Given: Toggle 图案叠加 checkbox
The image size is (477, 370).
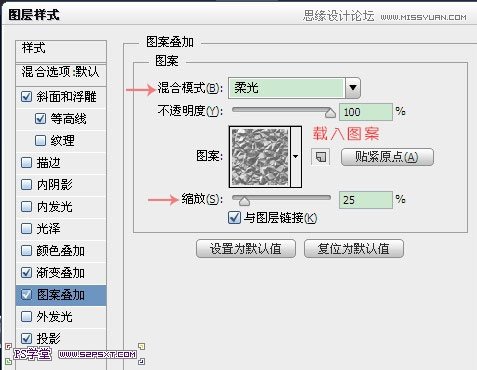Looking at the screenshot, I should tap(26, 294).
